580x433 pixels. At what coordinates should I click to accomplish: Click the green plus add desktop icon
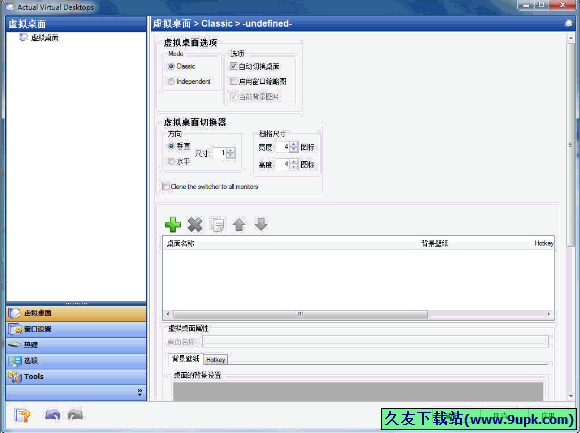pos(173,224)
